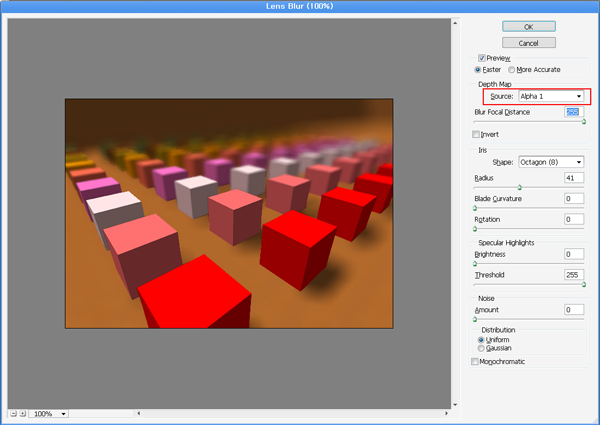The width and height of the screenshot is (600, 425).
Task: Click the Blur Focal Distance slider handle
Action: point(584,122)
